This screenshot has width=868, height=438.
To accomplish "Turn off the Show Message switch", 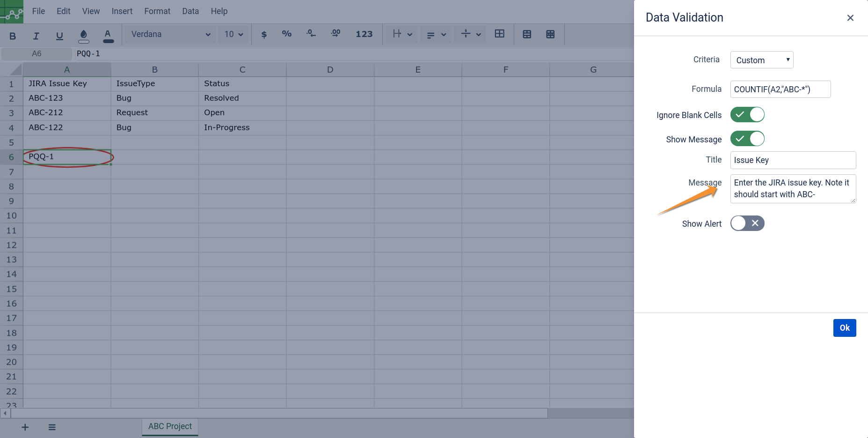I will coord(747,139).
